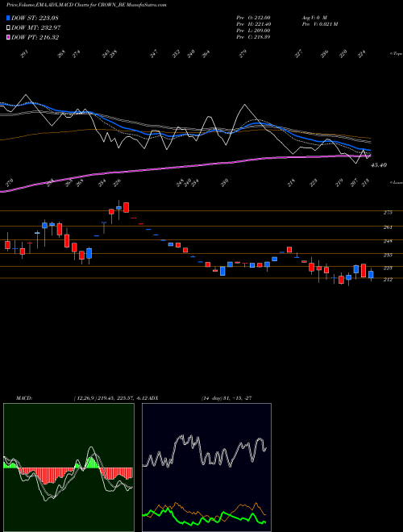Viewport: 403px width, 532px height.
Task: Click the 235 price level label
Action: [x=388, y=255]
